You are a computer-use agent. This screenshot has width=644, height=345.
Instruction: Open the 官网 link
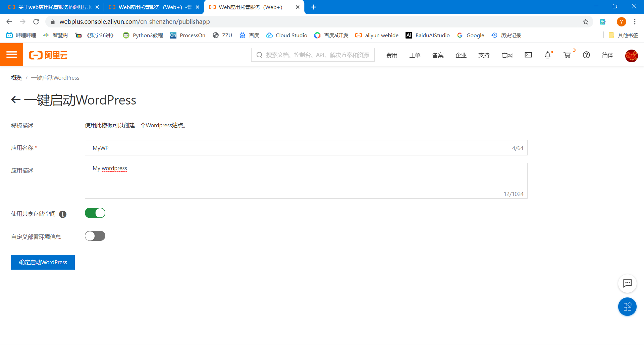pos(507,55)
